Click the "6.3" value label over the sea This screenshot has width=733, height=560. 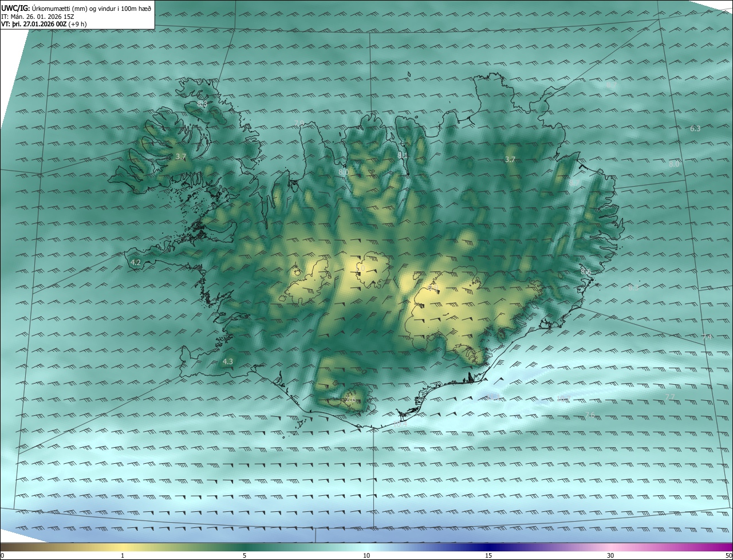[695, 129]
